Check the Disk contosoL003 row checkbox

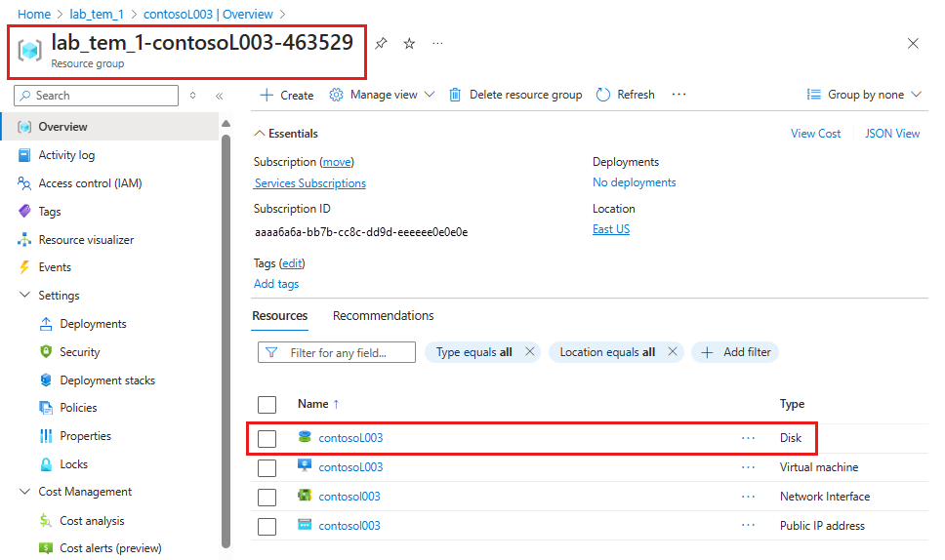[x=267, y=438]
